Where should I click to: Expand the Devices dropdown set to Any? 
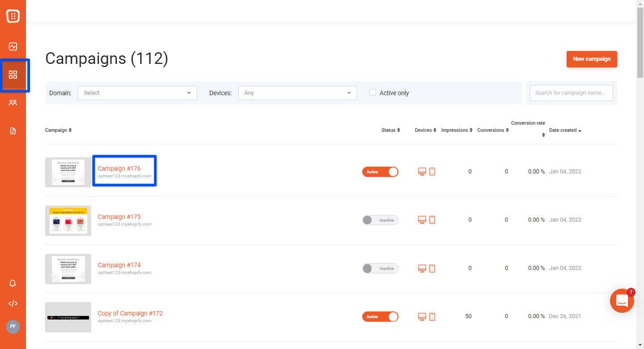pos(298,93)
